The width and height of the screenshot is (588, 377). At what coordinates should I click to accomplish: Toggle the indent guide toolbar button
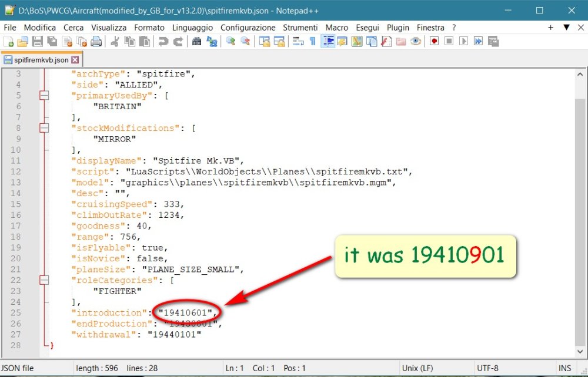328,41
